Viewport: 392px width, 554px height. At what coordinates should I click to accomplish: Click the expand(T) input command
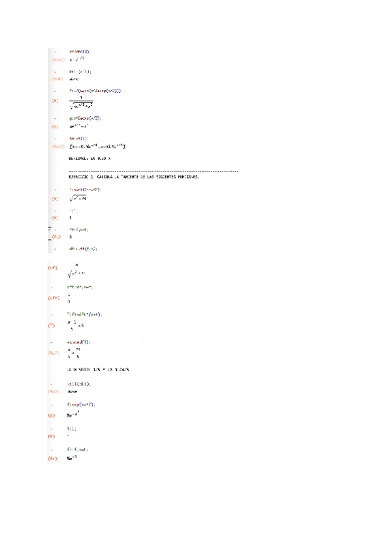pos(79,342)
